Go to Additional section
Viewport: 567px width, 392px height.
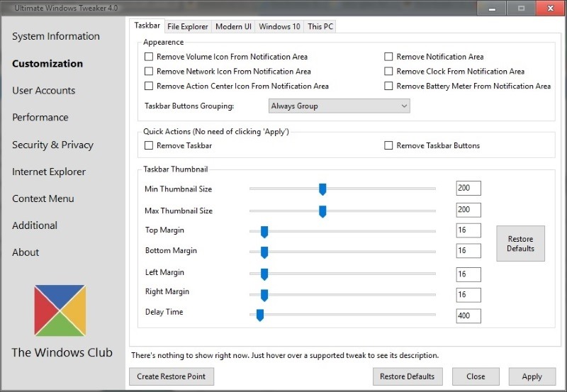[35, 225]
